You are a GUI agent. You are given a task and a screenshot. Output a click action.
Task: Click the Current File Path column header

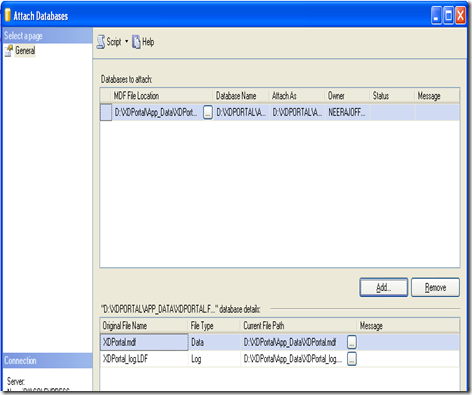[299, 326]
